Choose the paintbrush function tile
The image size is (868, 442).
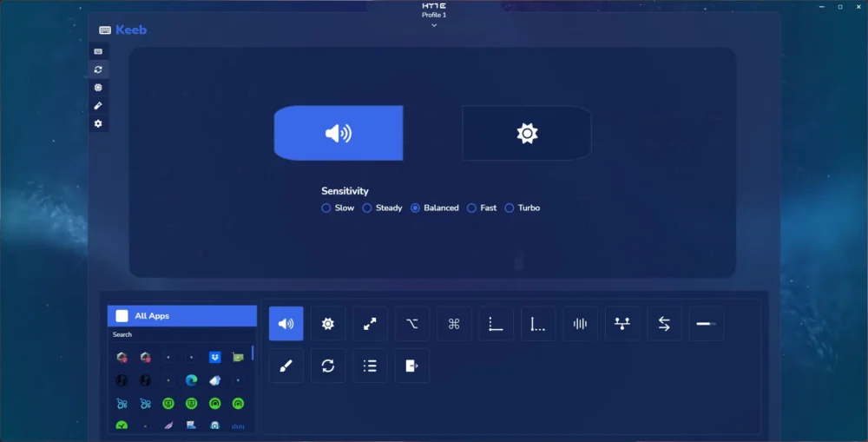286,366
